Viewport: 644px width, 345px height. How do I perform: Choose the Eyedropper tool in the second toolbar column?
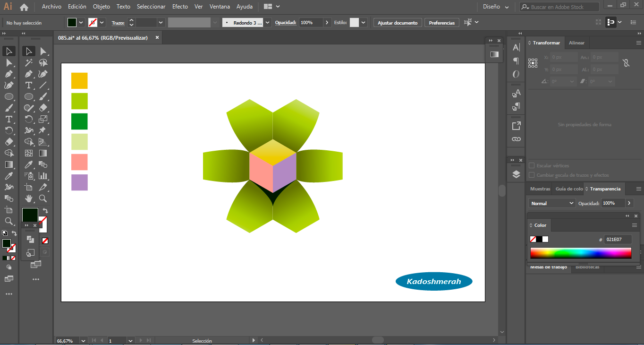click(29, 164)
